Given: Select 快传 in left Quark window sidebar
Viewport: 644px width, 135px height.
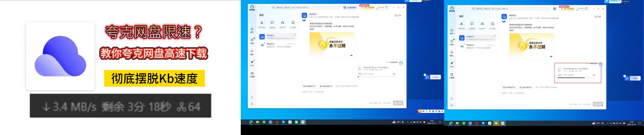Looking at the screenshot, I should (x=252, y=63).
